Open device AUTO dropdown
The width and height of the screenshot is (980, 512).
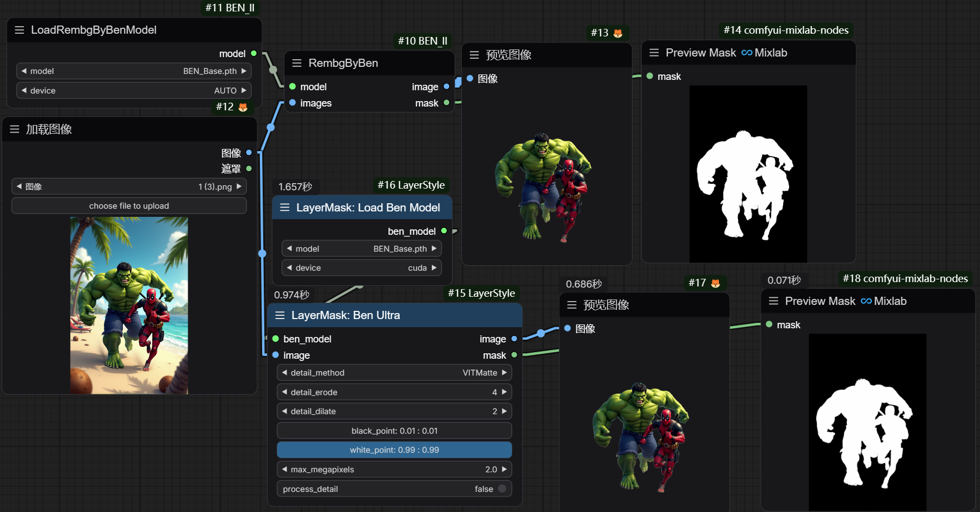click(x=134, y=91)
